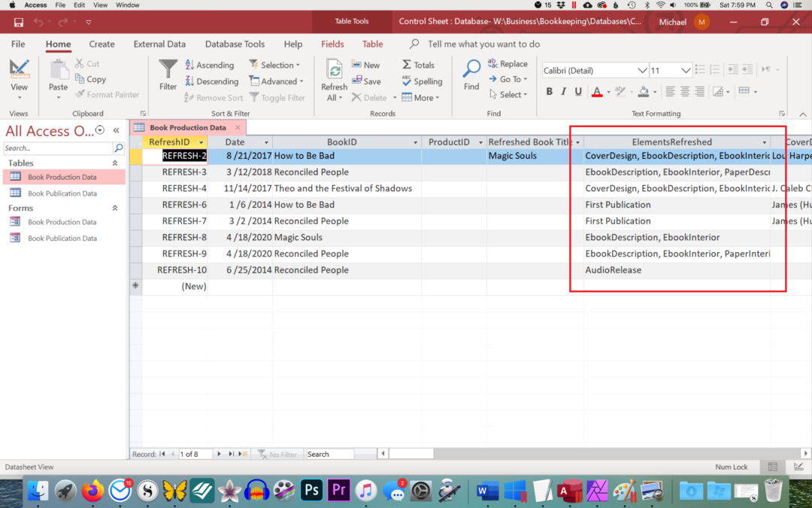This screenshot has width=812, height=508.
Task: Toggle Italic formatting
Action: (x=563, y=92)
